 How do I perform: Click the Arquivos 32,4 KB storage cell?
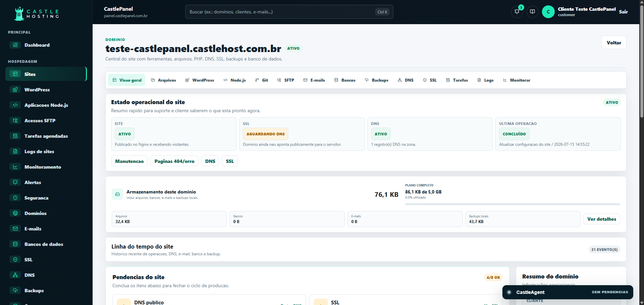click(x=169, y=219)
